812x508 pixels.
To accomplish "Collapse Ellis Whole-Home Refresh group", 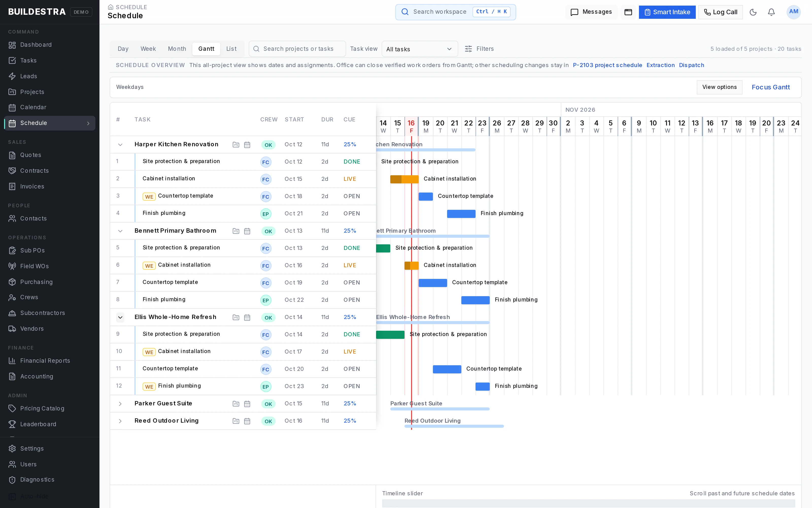I will coord(120,317).
